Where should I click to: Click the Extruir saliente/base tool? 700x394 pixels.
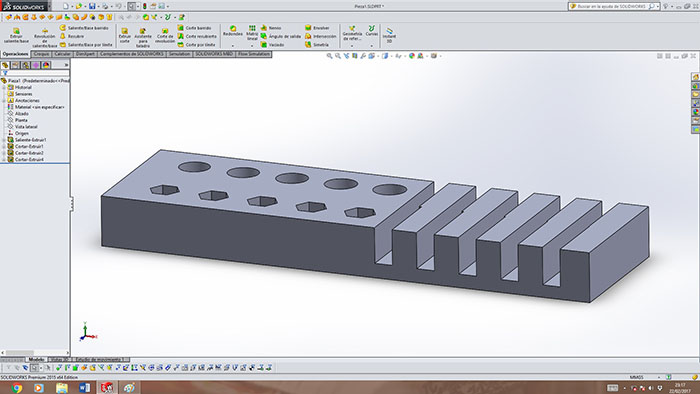point(16,36)
